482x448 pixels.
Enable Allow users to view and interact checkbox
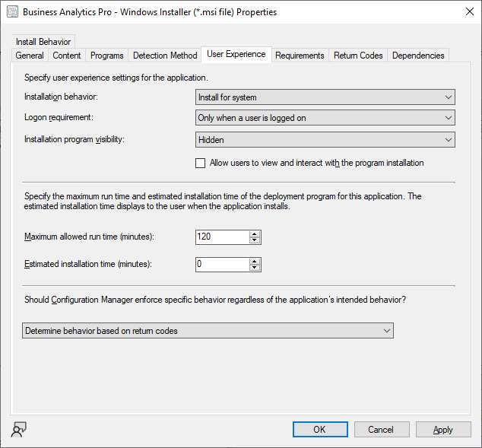201,163
